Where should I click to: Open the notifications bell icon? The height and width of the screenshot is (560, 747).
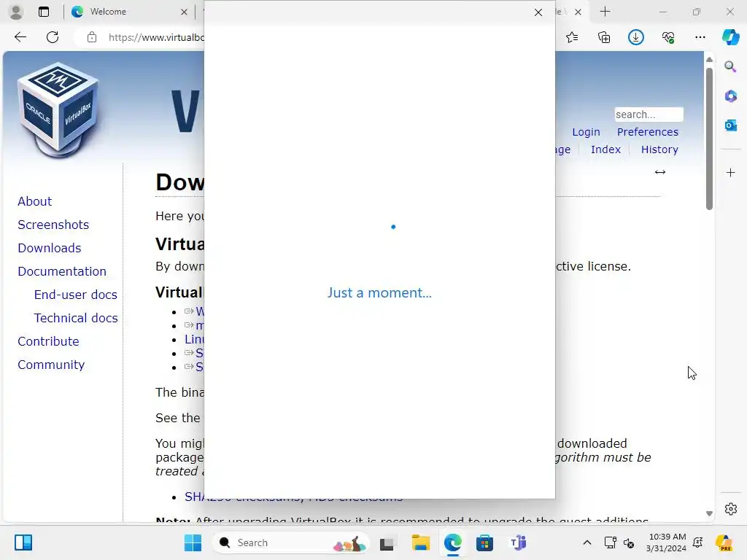click(x=698, y=542)
